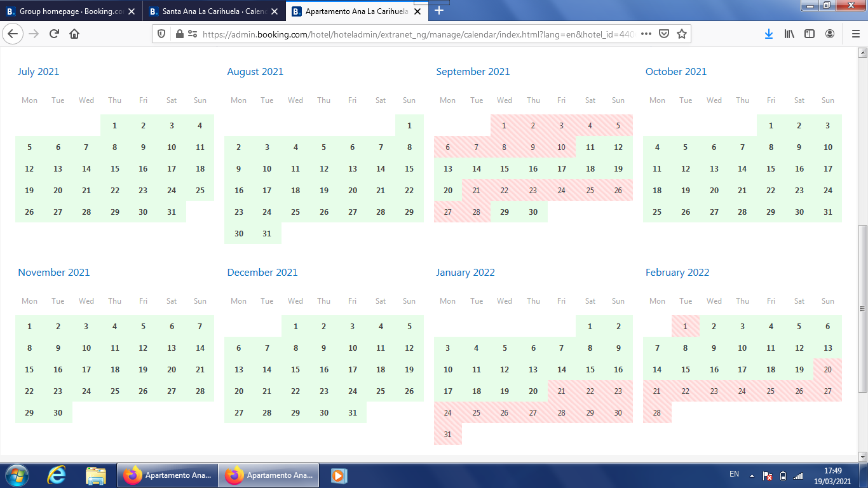Open the hamburger application menu
868x488 pixels.
[855, 34]
